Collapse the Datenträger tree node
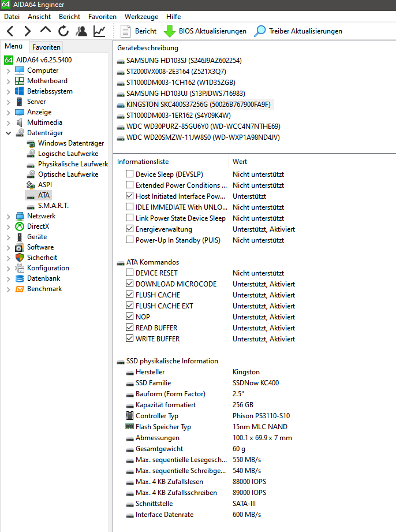The width and height of the screenshot is (396, 532). pos(9,133)
